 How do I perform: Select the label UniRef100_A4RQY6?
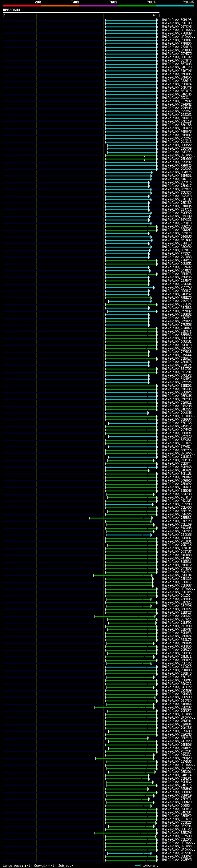pyautogui.click(x=177, y=132)
